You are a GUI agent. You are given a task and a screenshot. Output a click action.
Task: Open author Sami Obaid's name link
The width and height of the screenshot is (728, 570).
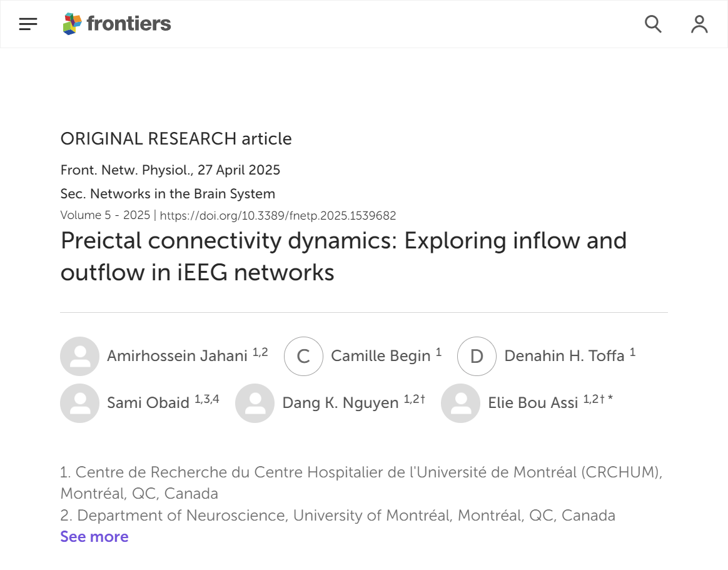pyautogui.click(x=148, y=403)
